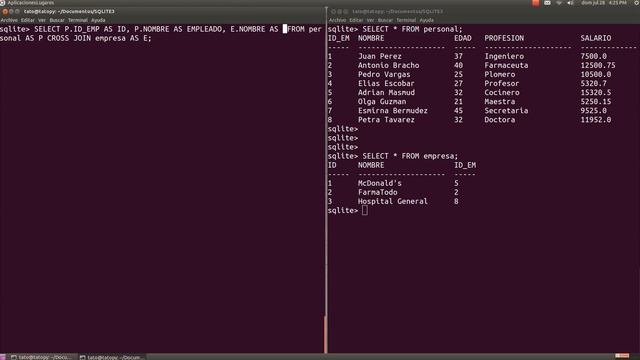Screen dimensions: 640x360
Task: Open Ayuda menu in left terminal
Action: pyautogui.click(x=98, y=20)
